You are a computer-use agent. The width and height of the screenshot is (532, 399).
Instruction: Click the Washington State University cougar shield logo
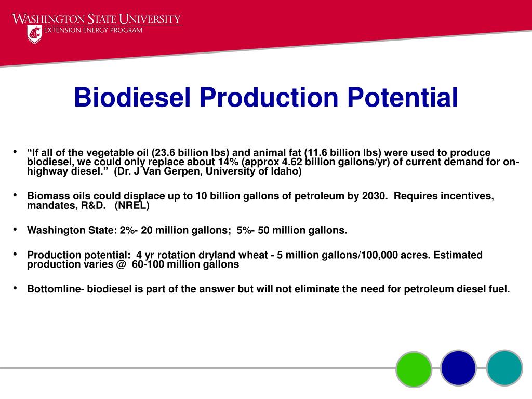click(x=34, y=35)
